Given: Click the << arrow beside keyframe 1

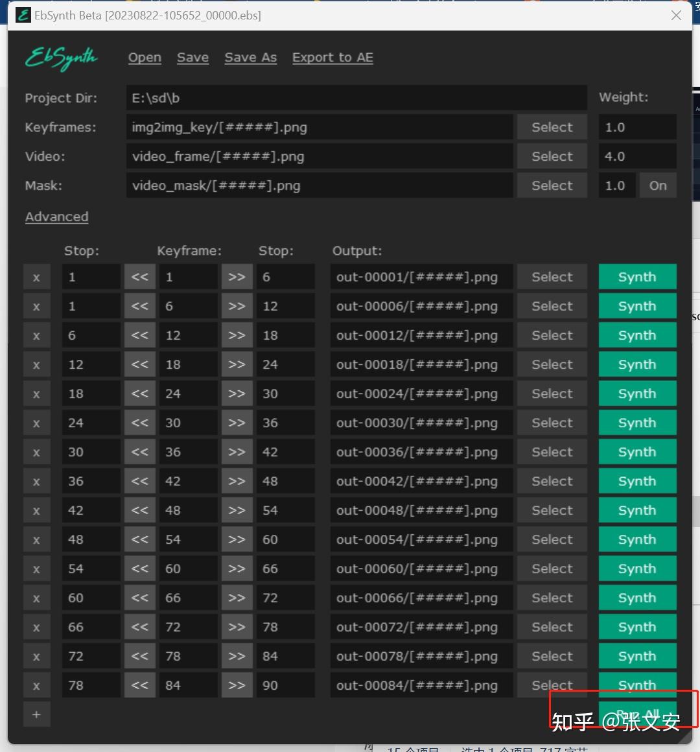Looking at the screenshot, I should point(139,276).
